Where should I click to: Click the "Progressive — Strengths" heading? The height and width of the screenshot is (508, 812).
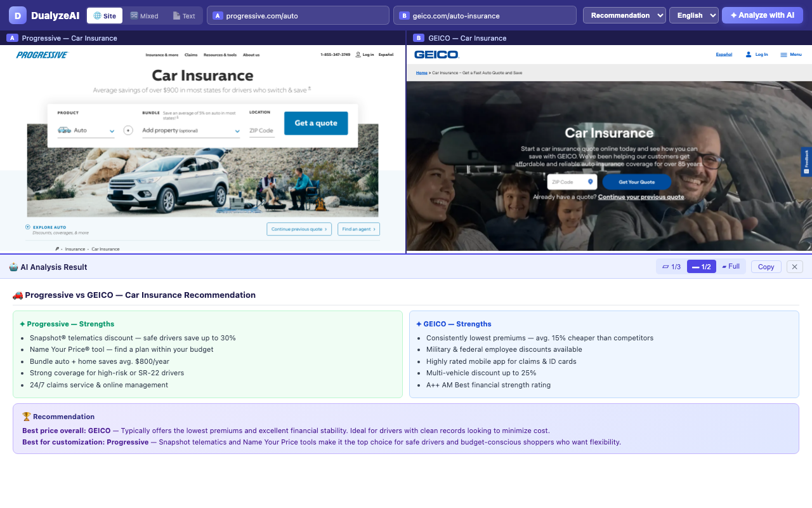tap(67, 324)
